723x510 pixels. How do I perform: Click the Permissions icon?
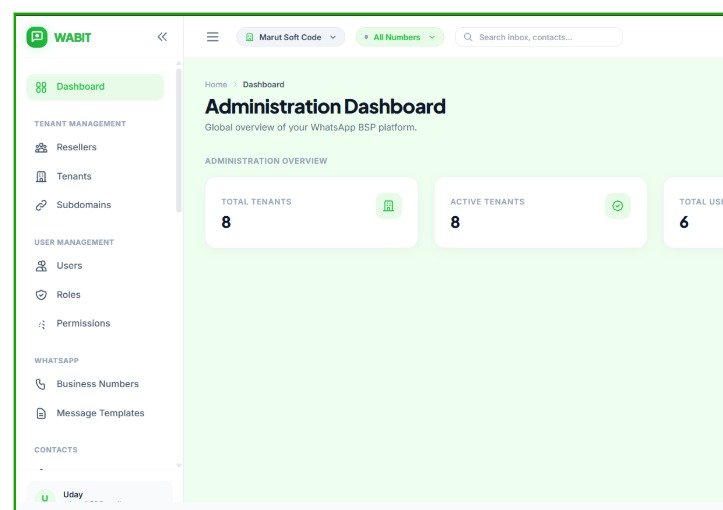point(41,324)
